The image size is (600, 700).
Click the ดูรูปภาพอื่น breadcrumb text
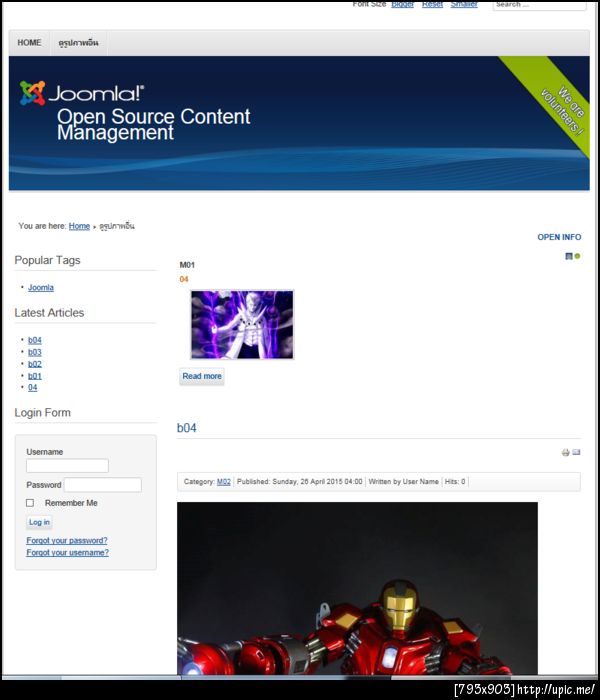[x=117, y=226]
